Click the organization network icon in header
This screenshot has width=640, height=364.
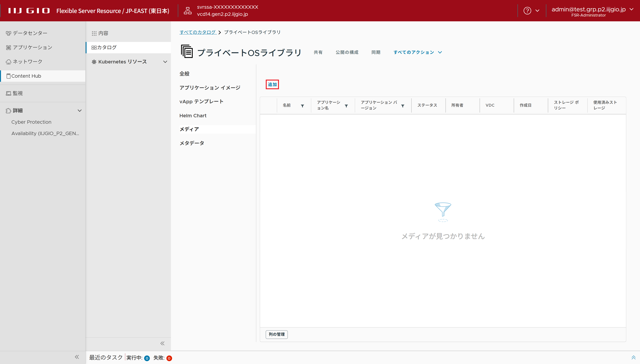click(188, 11)
